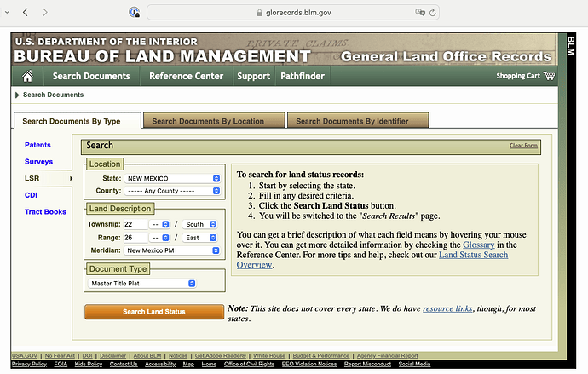The image size is (588, 374).
Task: Open White House footer link
Action: pyautogui.click(x=269, y=355)
